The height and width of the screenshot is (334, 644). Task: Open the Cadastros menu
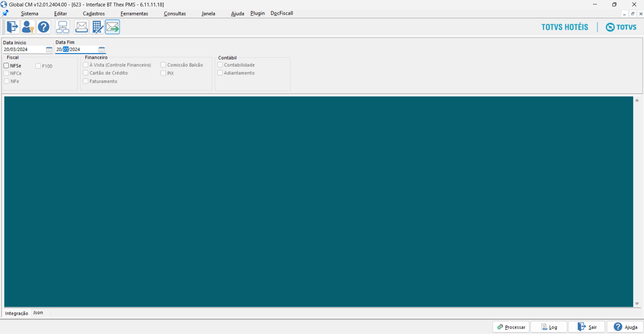(94, 13)
